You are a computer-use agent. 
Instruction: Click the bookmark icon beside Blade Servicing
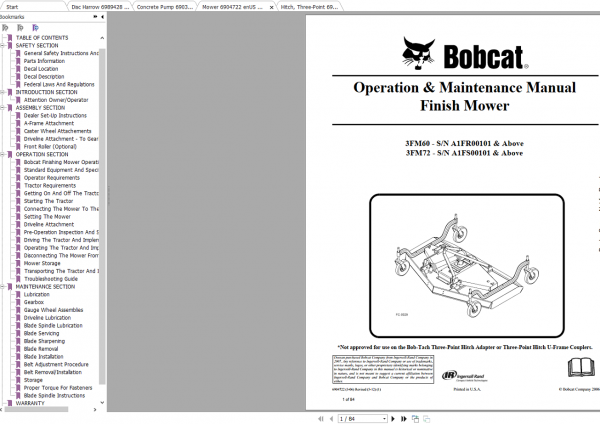[x=18, y=333]
